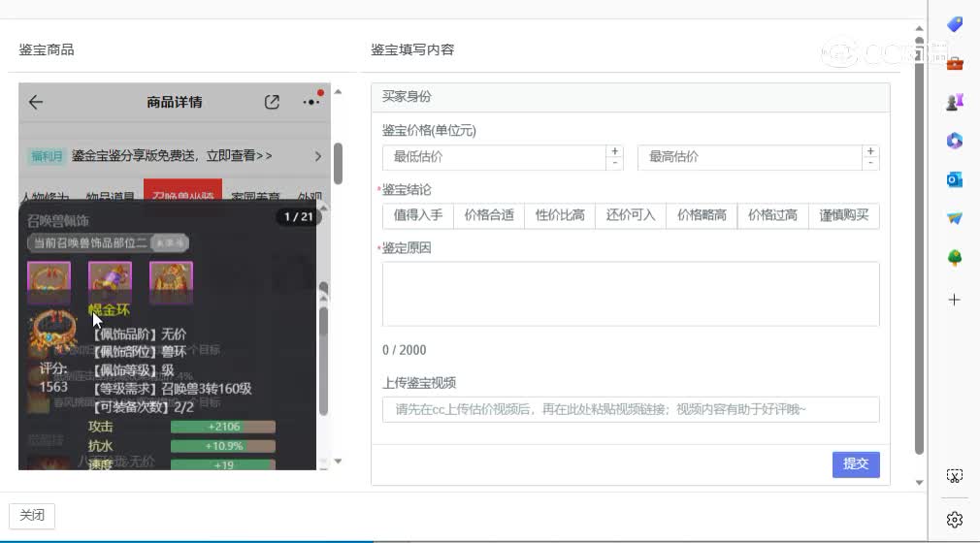
Task: Open the three-dots more menu
Action: [310, 102]
